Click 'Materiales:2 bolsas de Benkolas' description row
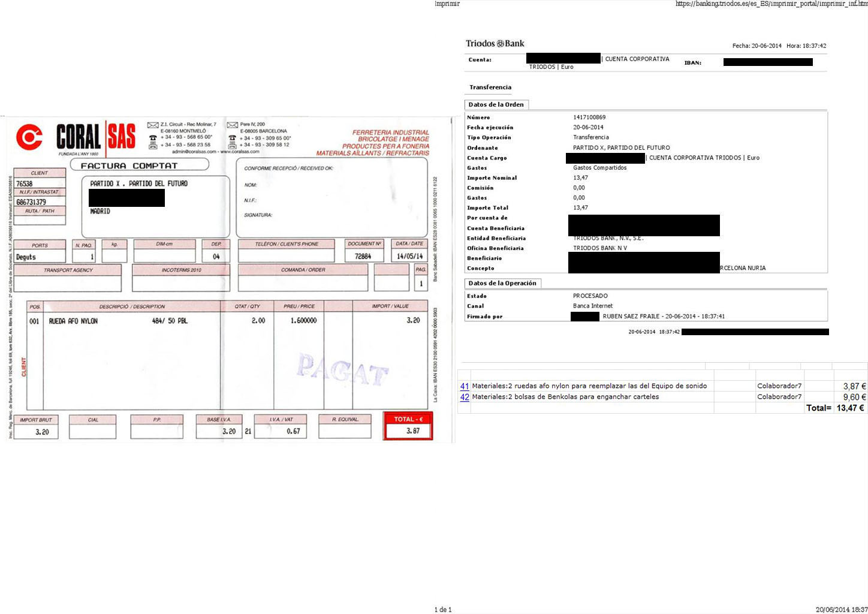Image resolution: width=868 pixels, height=614 pixels. 565,397
